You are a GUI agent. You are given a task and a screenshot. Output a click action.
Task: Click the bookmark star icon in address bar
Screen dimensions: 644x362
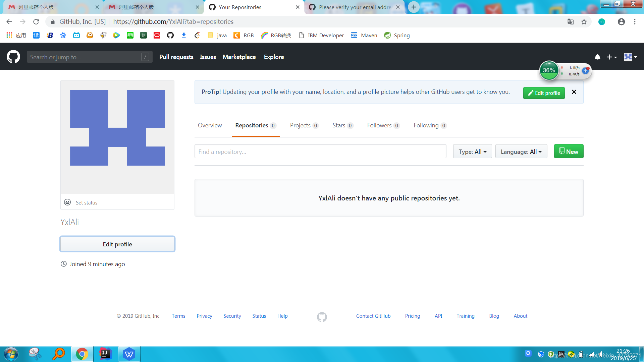[x=584, y=22]
